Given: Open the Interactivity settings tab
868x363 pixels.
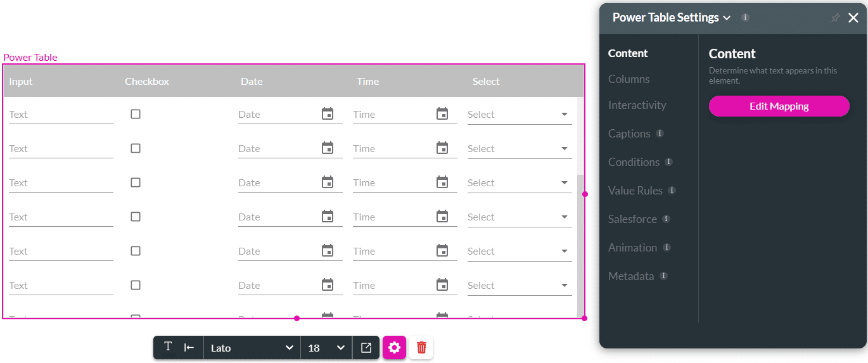Looking at the screenshot, I should click(x=637, y=105).
